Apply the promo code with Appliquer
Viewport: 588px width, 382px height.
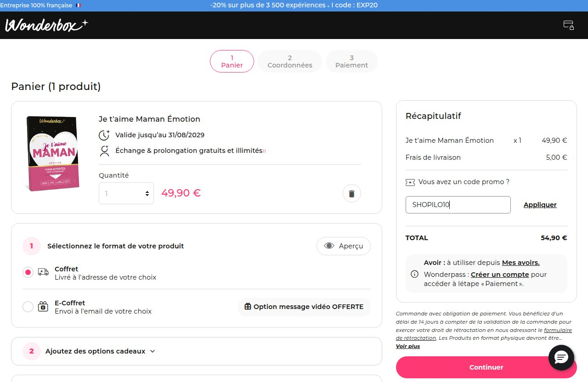(540, 205)
